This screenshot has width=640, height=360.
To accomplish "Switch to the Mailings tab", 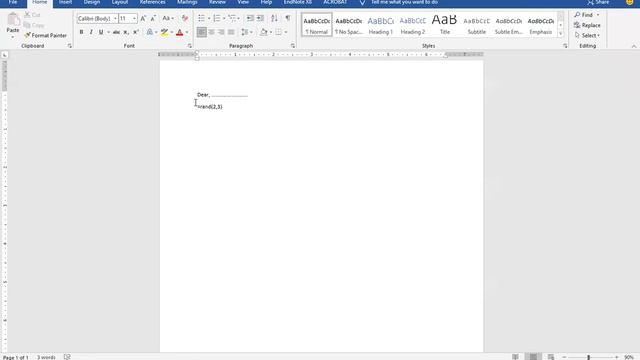I will 187,2.
